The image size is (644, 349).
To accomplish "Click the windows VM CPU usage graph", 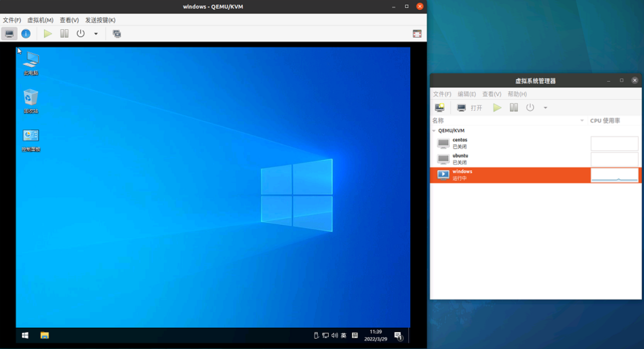I will coord(614,175).
